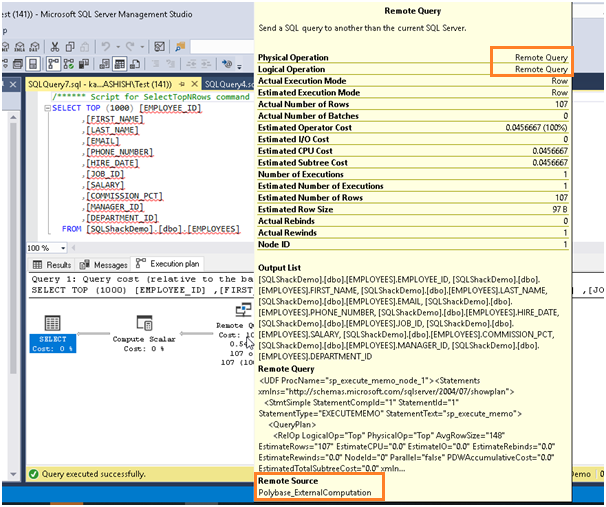
Task: Click the Actual Number of Rows label
Action: (303, 104)
